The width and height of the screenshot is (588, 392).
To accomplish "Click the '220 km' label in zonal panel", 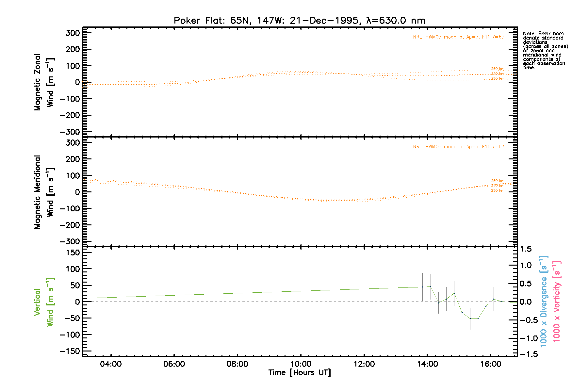I will (x=498, y=79).
